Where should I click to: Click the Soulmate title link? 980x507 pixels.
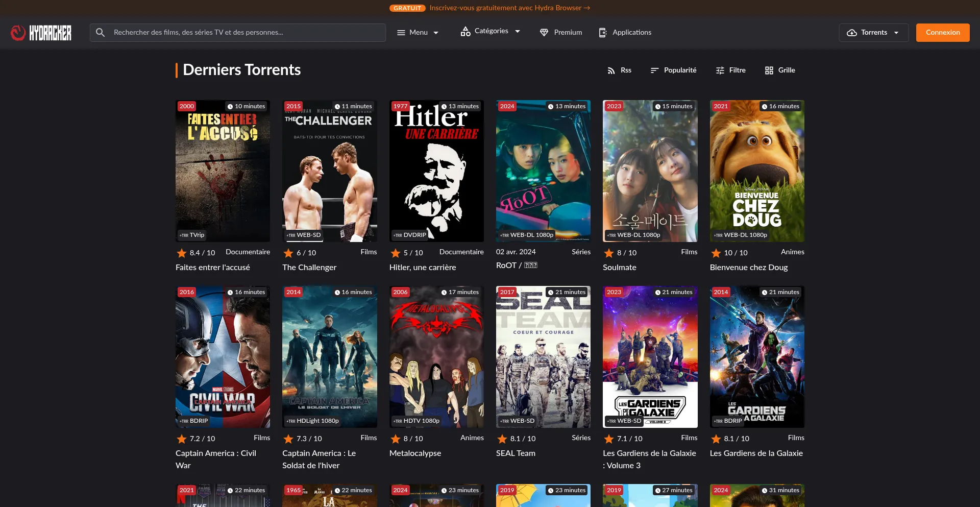point(620,268)
